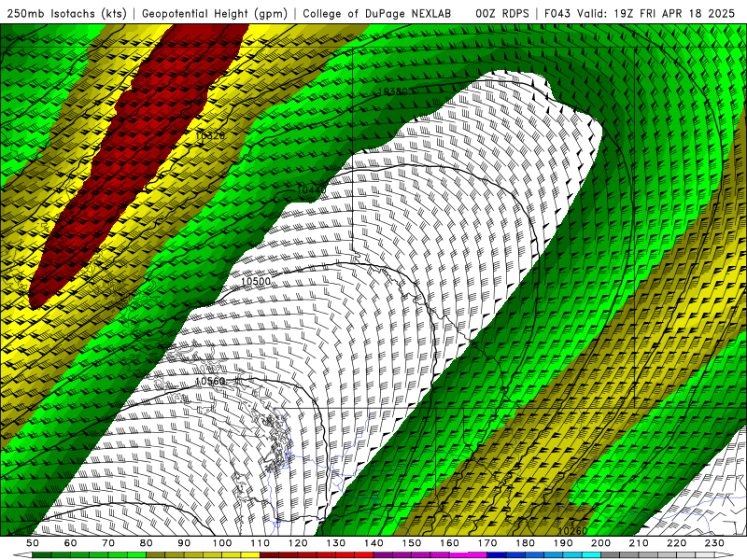This screenshot has height=560, width=747.
Task: Click the 10320 height contour label
Action: point(210,135)
